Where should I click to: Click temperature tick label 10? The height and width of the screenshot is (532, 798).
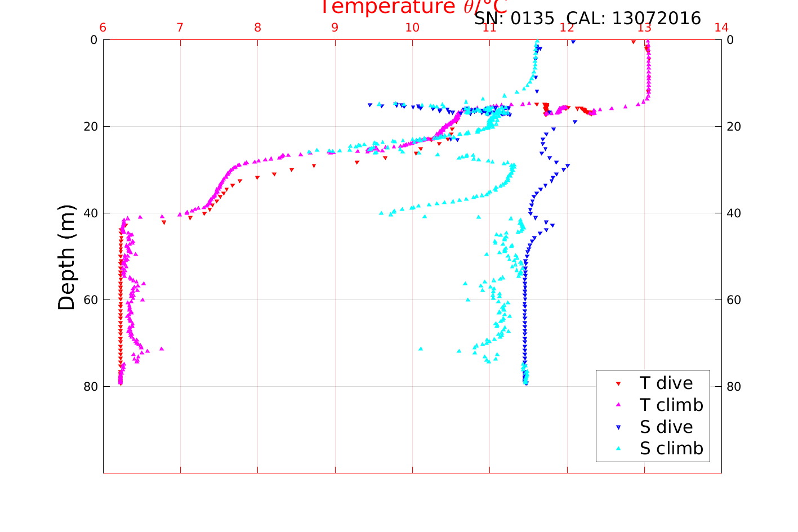pyautogui.click(x=412, y=28)
